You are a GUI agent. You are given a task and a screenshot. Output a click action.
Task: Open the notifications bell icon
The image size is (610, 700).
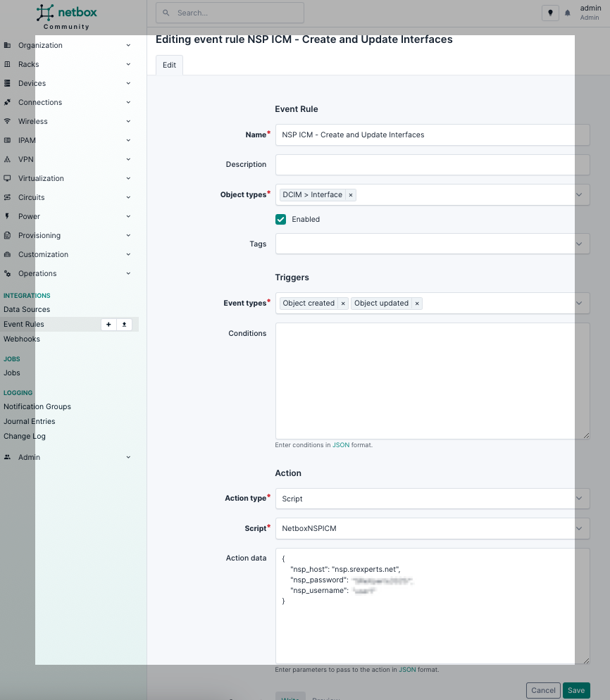567,13
